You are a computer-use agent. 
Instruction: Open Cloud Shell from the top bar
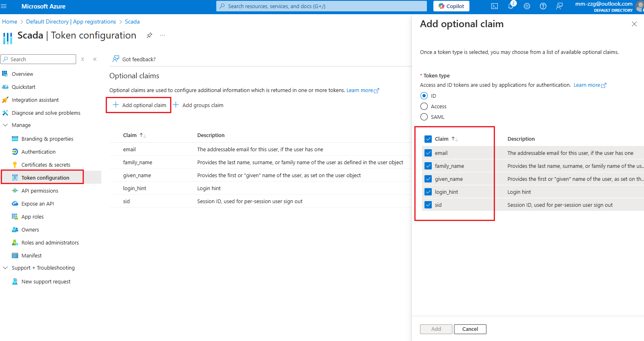(495, 6)
